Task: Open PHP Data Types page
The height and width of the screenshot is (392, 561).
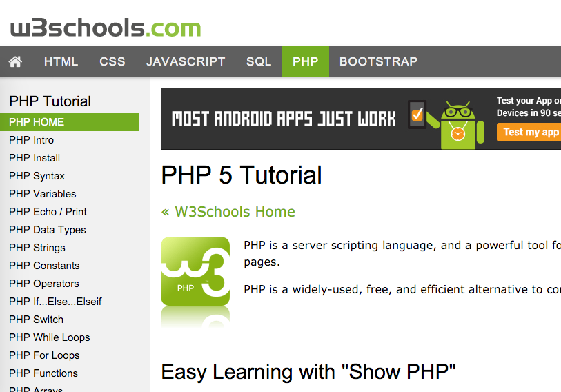Action: pos(48,230)
